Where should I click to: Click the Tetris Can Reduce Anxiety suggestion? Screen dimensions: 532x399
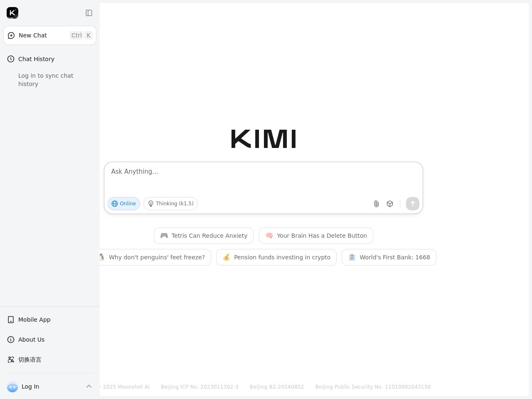click(203, 236)
